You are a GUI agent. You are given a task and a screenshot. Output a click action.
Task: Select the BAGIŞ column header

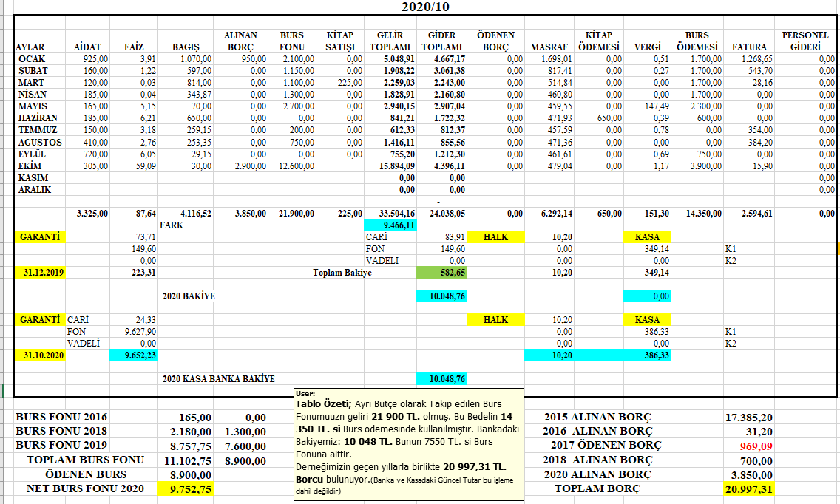point(186,47)
